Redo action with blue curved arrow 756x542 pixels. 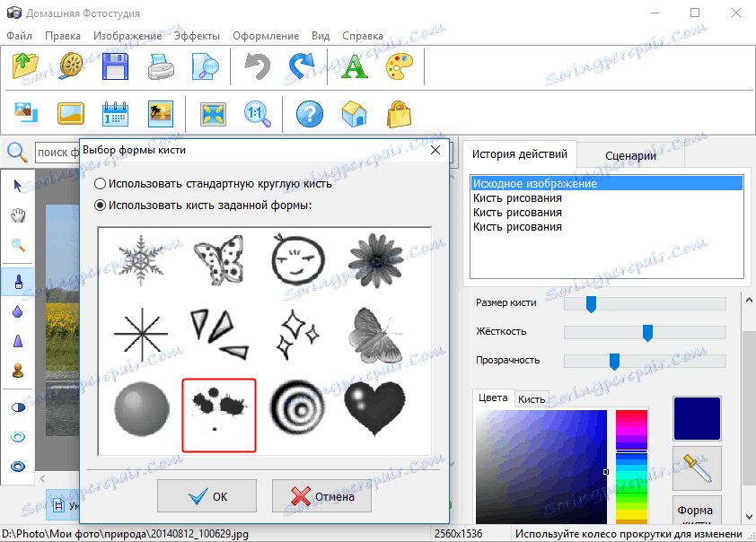pos(302,66)
